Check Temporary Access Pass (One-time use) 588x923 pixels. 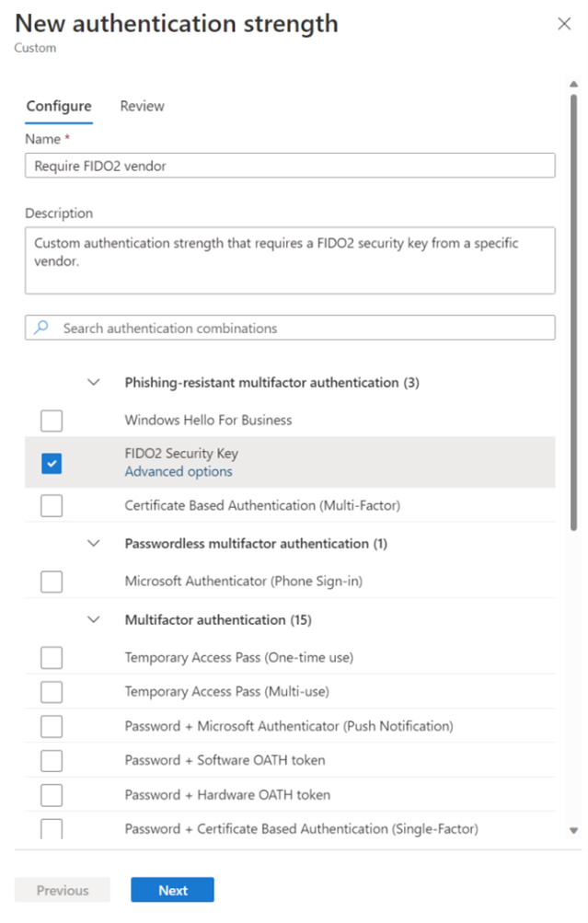52,658
